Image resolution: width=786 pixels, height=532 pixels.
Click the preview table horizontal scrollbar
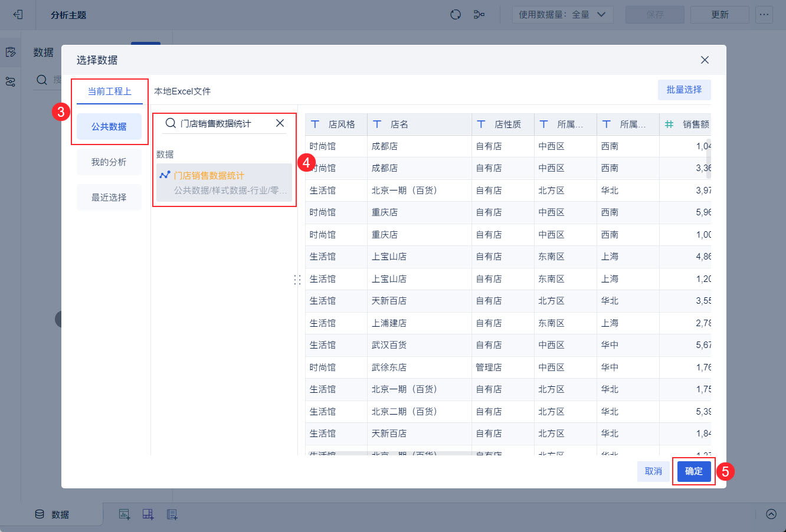pyautogui.click(x=391, y=453)
